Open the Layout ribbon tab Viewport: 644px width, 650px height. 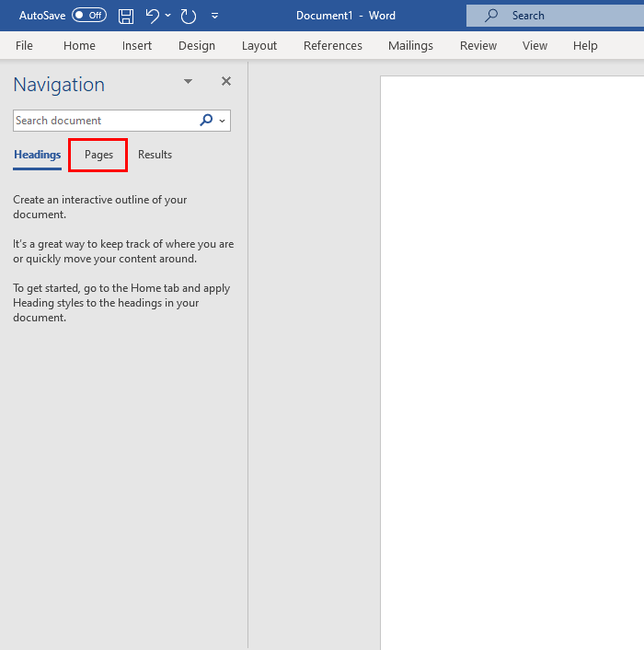pyautogui.click(x=259, y=46)
